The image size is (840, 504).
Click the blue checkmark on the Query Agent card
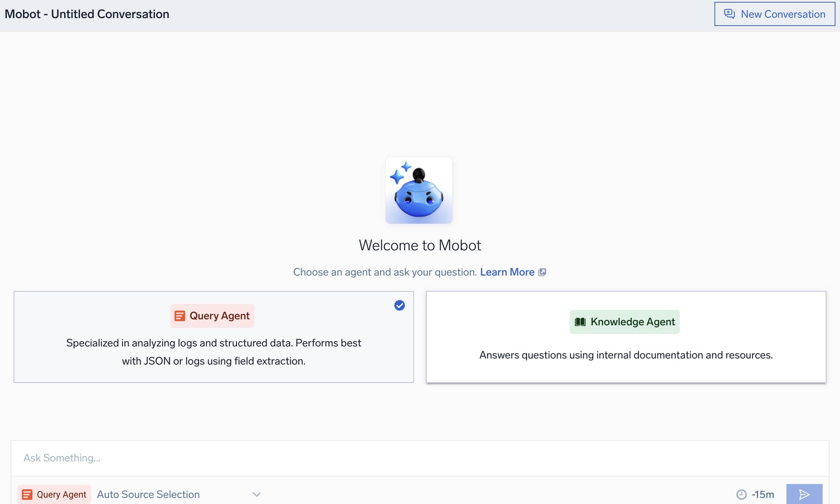click(399, 305)
